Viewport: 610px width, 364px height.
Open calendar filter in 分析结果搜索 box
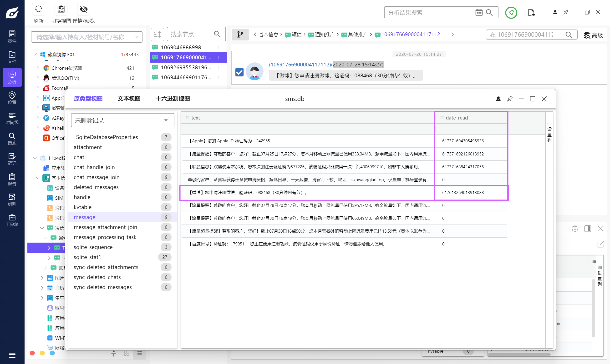coord(479,13)
